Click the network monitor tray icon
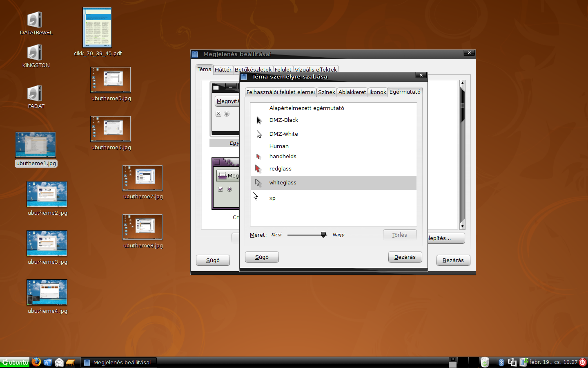 click(523, 362)
